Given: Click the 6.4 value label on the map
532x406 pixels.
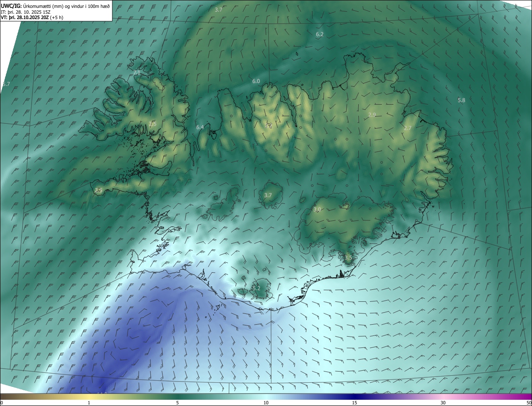Looking at the screenshot, I should [200, 127].
